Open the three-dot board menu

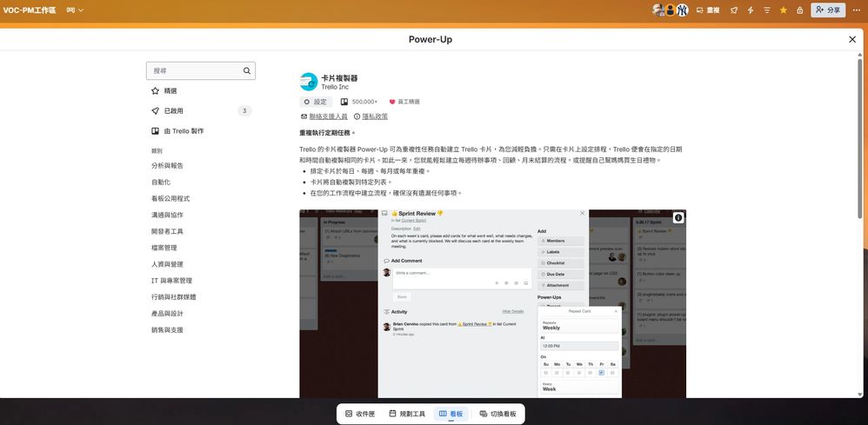(857, 10)
